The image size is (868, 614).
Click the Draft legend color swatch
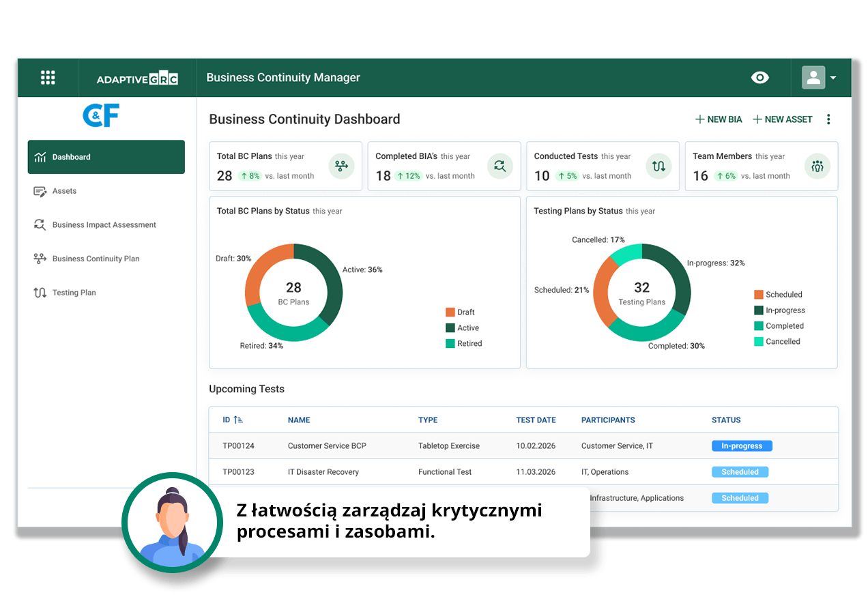pos(450,312)
